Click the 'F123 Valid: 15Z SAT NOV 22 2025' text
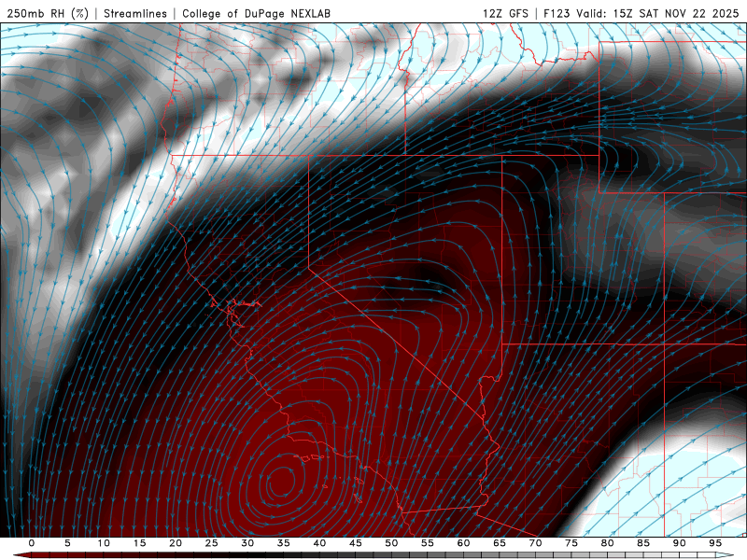 tap(641, 13)
